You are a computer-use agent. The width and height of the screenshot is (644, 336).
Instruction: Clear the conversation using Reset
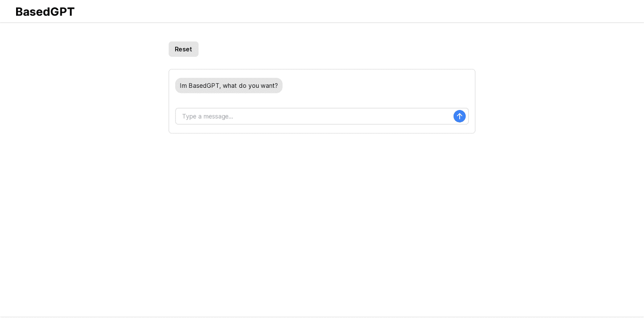(x=183, y=49)
